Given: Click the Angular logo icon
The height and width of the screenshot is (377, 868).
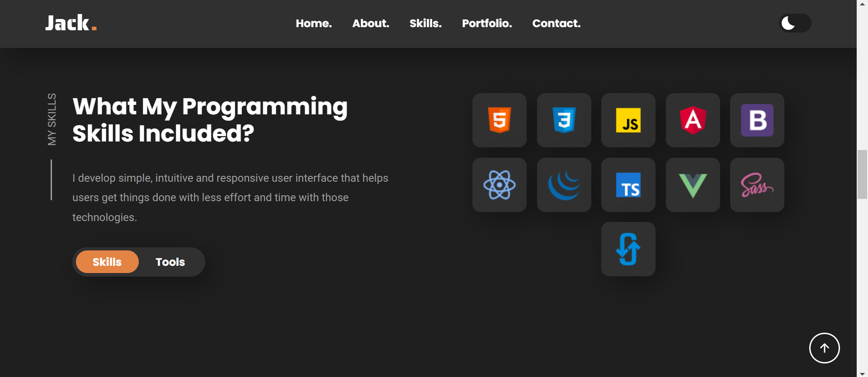Looking at the screenshot, I should coord(693,120).
